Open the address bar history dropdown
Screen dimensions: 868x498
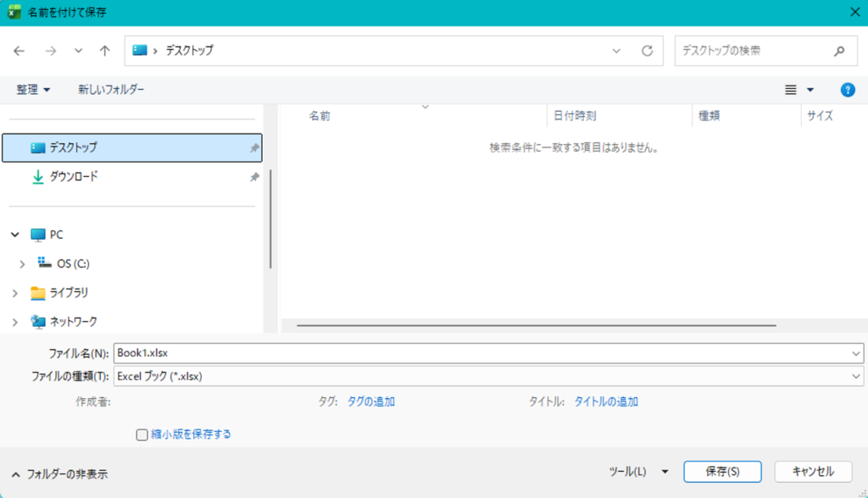[x=616, y=51]
